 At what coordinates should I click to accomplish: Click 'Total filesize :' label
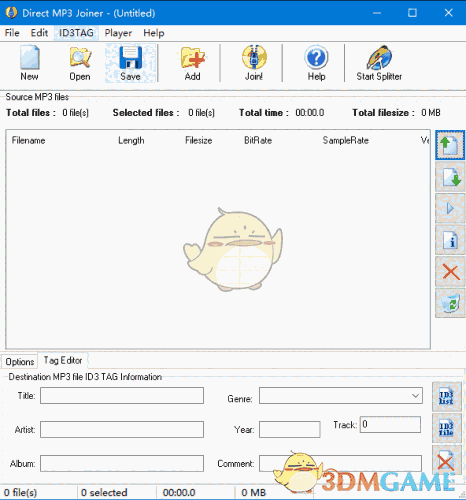[x=384, y=113]
